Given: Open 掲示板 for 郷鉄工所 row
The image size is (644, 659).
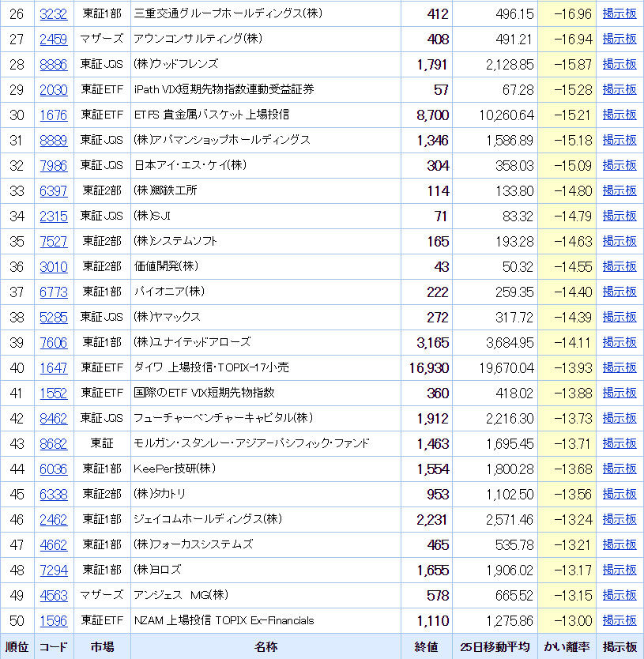Looking at the screenshot, I should (620, 190).
